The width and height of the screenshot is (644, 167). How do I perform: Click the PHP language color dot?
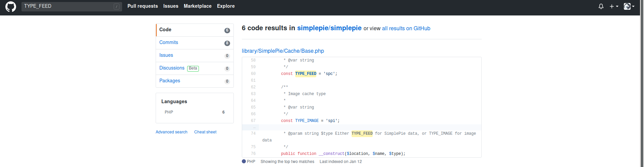pyautogui.click(x=244, y=161)
